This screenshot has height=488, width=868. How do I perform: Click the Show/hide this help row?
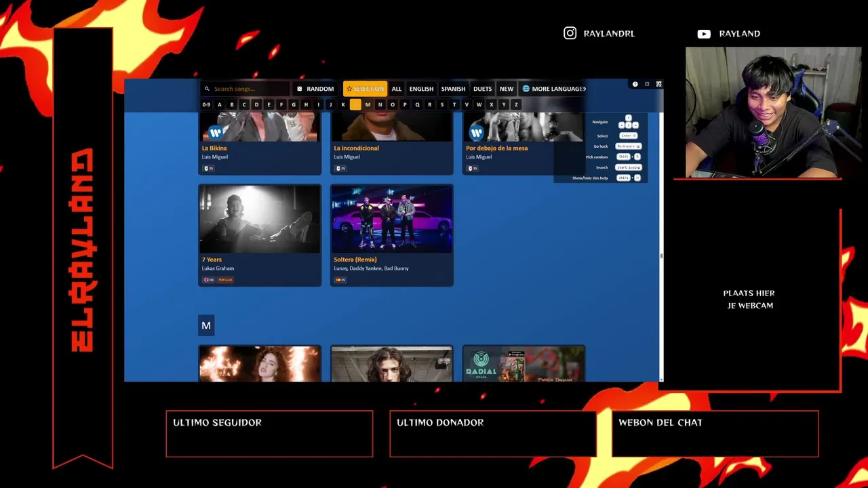pos(606,178)
